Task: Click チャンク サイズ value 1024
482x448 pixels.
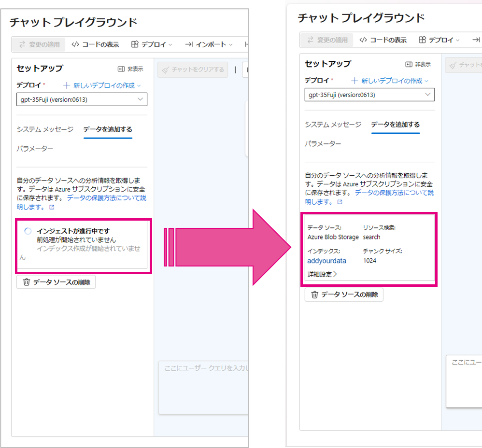Action: (x=369, y=261)
